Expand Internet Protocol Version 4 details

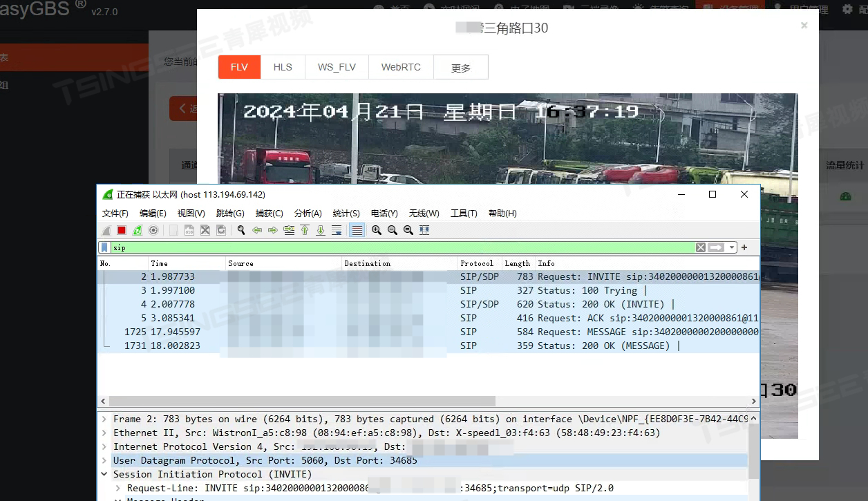pyautogui.click(x=104, y=446)
